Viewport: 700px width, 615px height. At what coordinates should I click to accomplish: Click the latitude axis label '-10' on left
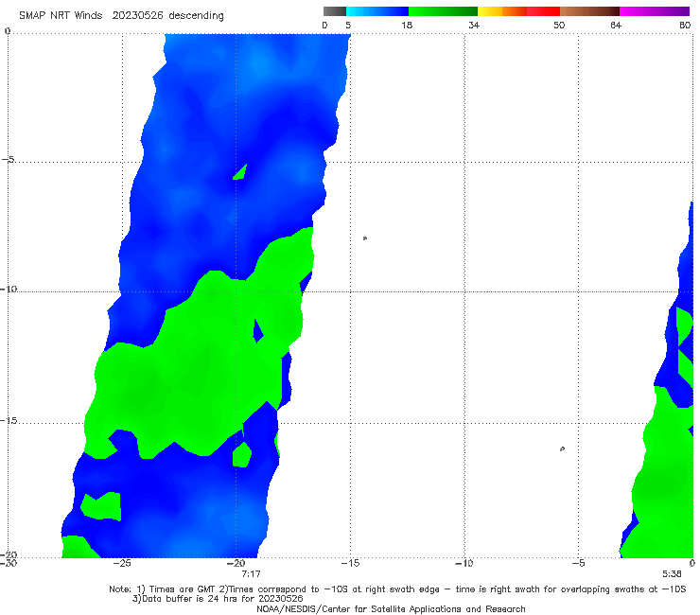click(x=9, y=289)
